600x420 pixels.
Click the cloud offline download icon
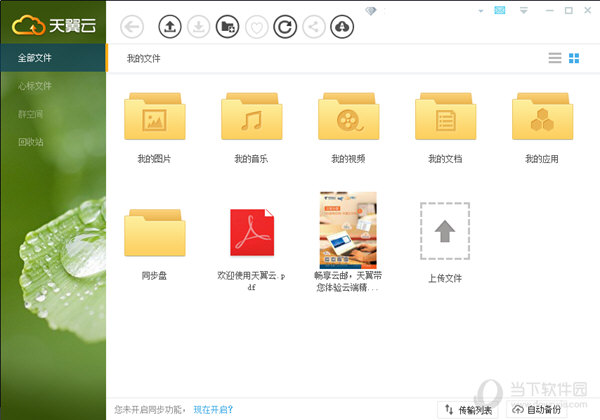coord(342,27)
